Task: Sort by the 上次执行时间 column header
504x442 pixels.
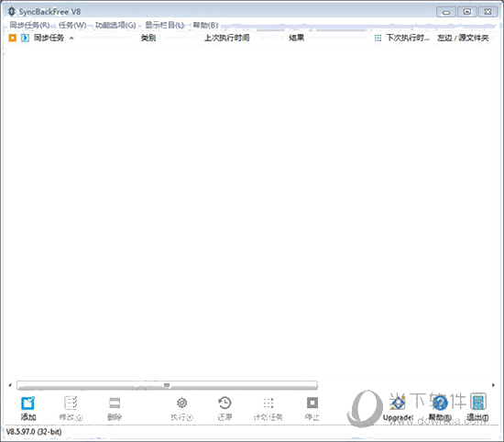Action: pos(227,38)
